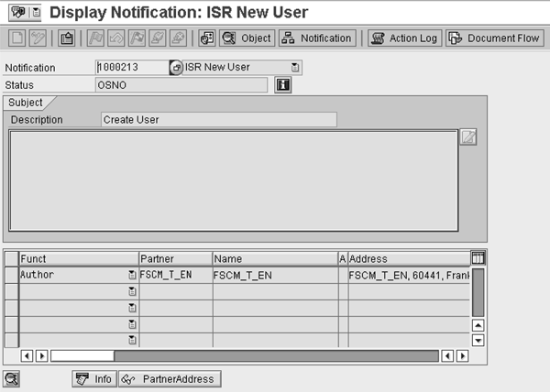The image size is (550, 392).
Task: Click the first flag icon in toolbar
Action: 95,38
